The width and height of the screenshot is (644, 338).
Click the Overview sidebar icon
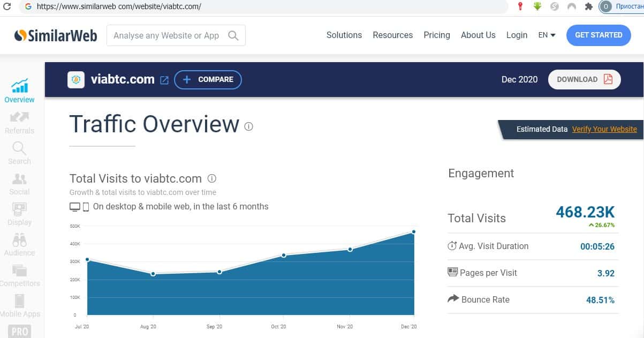20,86
